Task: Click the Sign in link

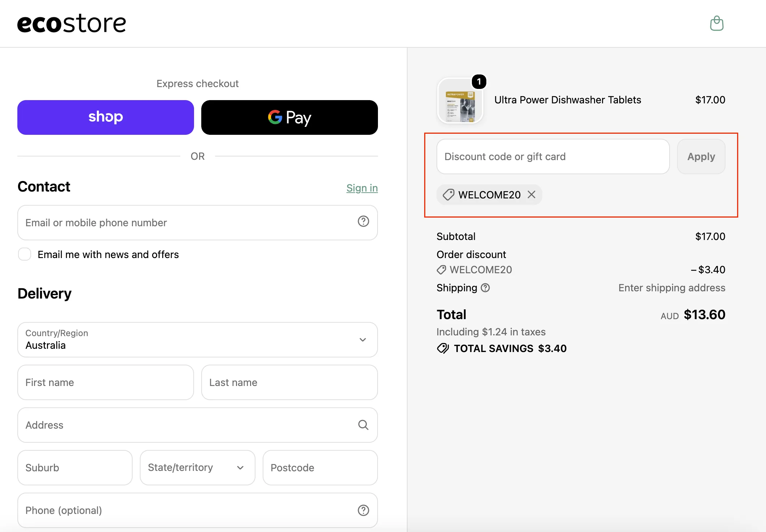Action: tap(362, 188)
